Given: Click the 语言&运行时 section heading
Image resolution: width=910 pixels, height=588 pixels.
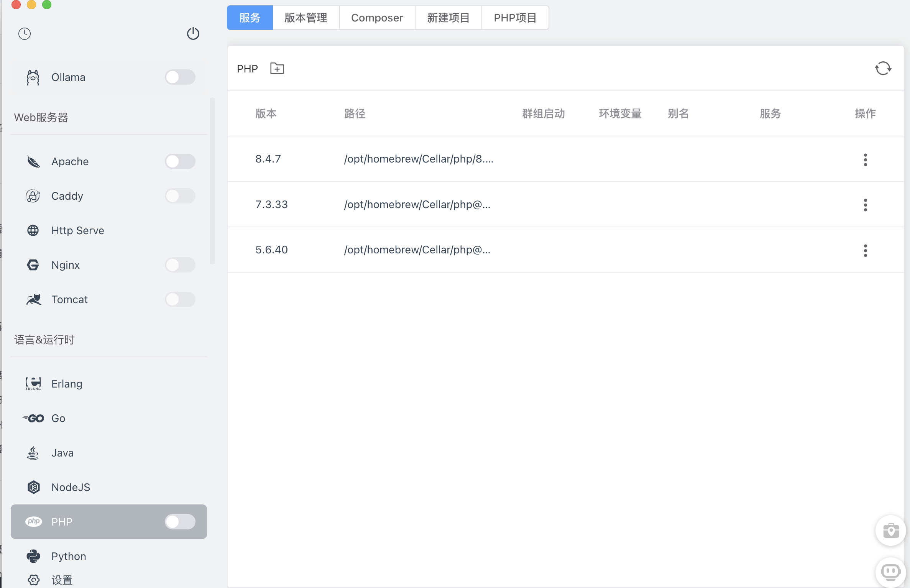Looking at the screenshot, I should [44, 340].
